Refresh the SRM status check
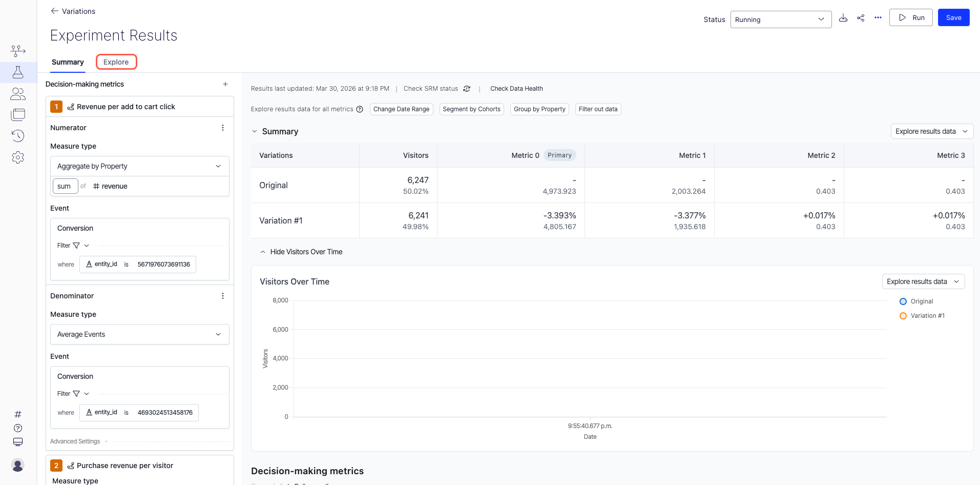 click(467, 89)
